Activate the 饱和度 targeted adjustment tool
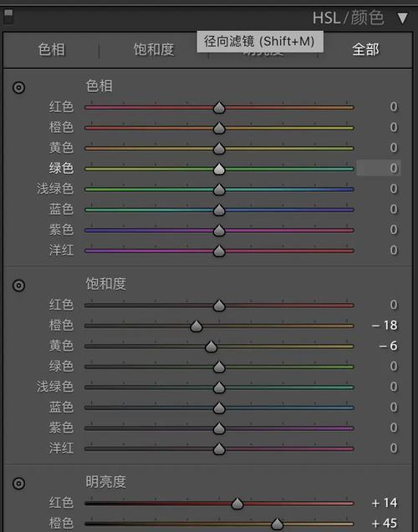Screen dimensions: 418x532 [x=18, y=286]
